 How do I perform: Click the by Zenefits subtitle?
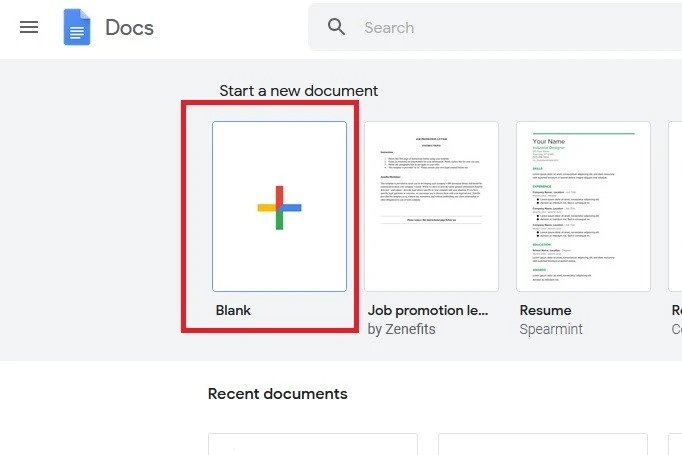pos(401,329)
